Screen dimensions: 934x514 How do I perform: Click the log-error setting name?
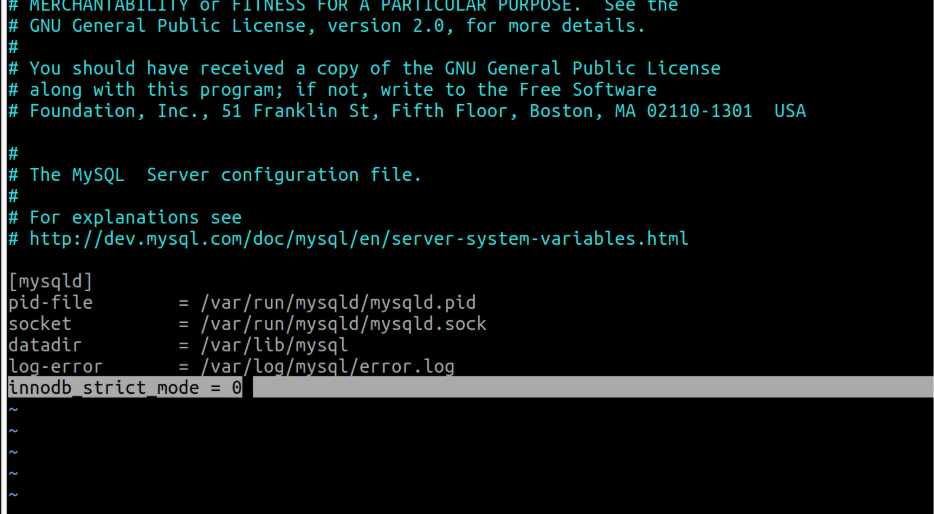coord(55,367)
